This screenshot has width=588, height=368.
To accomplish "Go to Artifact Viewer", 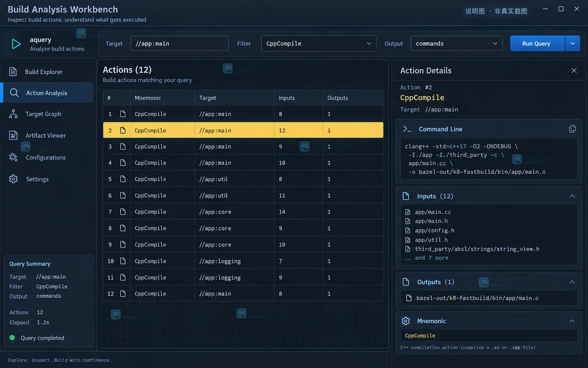I will 47,135.
